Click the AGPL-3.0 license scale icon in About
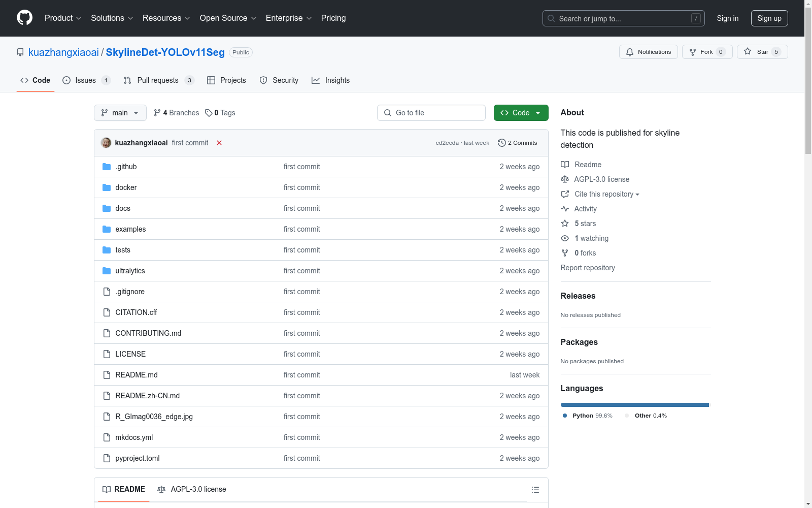 point(565,179)
